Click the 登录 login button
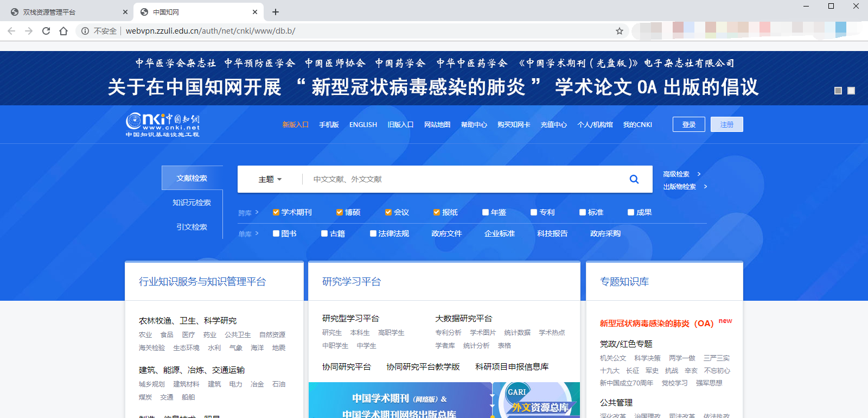This screenshot has width=868, height=418. [689, 124]
